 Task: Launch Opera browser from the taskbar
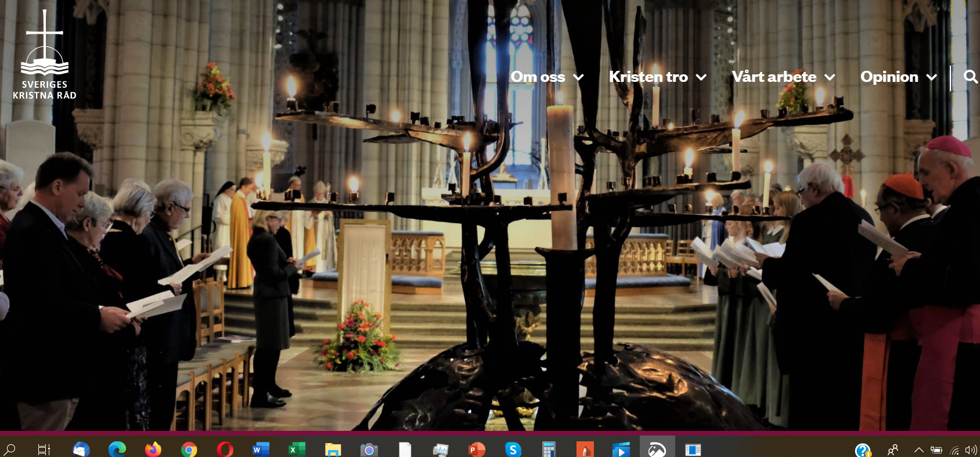[x=225, y=449]
